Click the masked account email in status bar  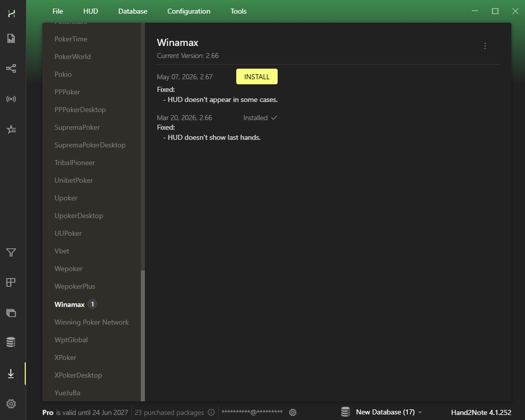coord(252,412)
